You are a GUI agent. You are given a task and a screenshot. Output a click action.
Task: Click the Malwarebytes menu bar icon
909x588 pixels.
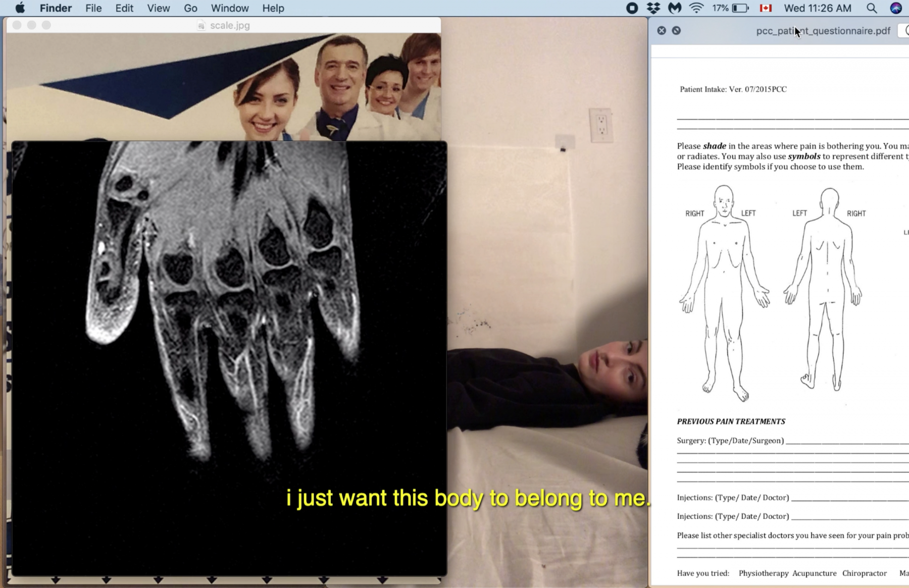point(675,8)
